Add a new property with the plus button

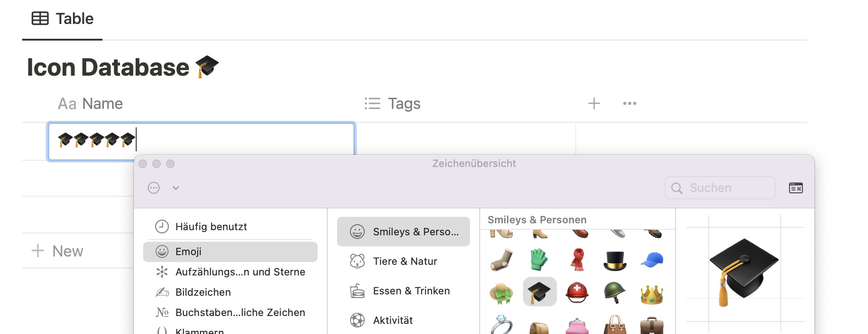(594, 103)
